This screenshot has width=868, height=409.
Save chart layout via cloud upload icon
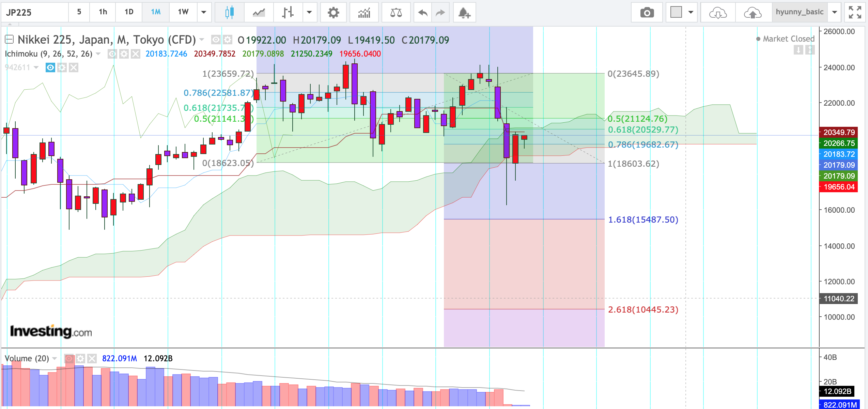click(x=753, y=13)
